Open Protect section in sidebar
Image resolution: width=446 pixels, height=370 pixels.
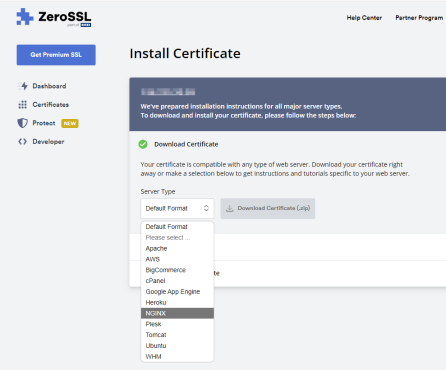click(44, 123)
